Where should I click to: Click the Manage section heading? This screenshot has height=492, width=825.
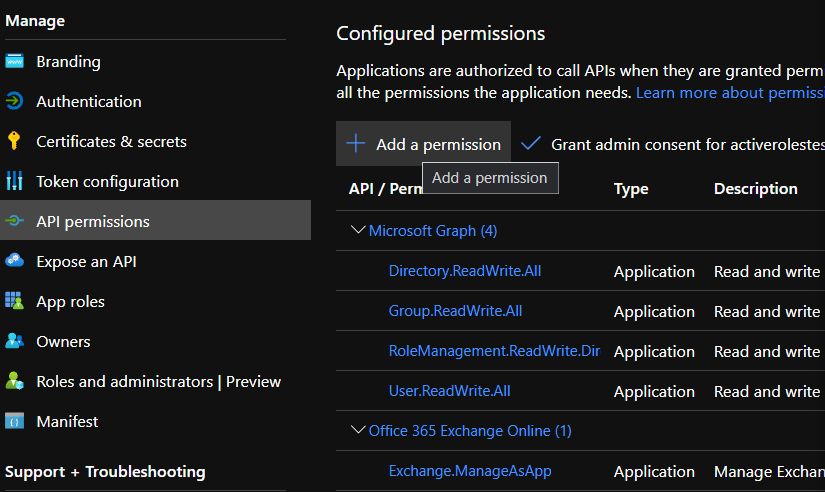[x=35, y=21]
